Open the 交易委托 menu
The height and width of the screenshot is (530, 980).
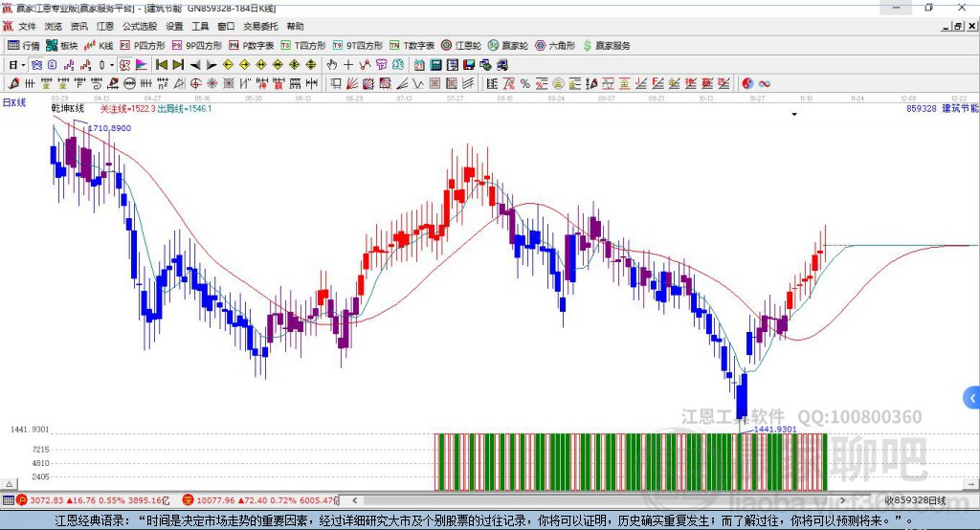tap(260, 26)
